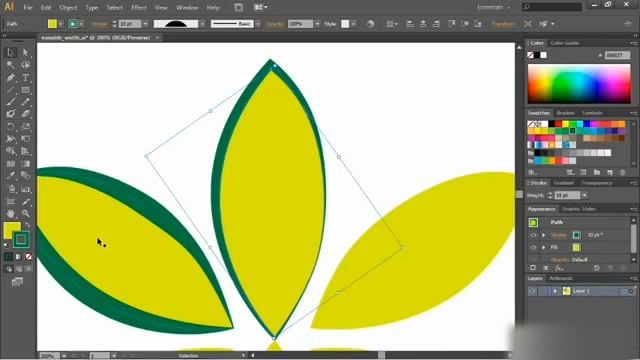
Task: Open variable width profile dropdown
Action: point(202,24)
